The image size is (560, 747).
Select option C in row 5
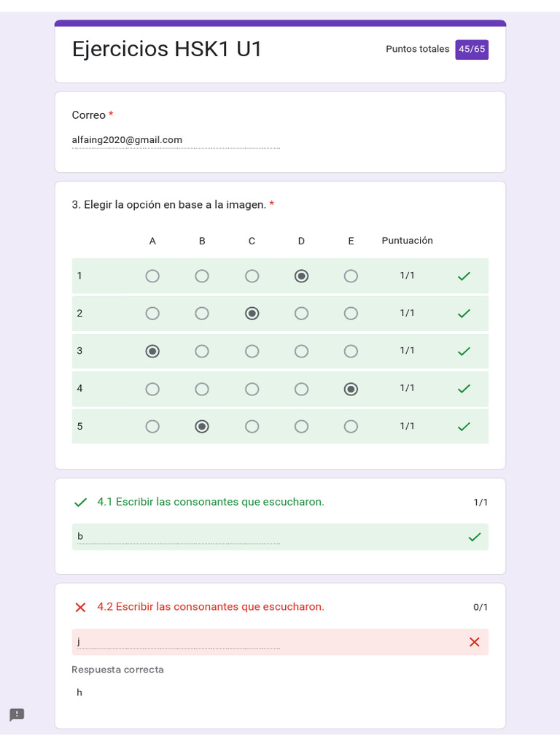tap(252, 426)
